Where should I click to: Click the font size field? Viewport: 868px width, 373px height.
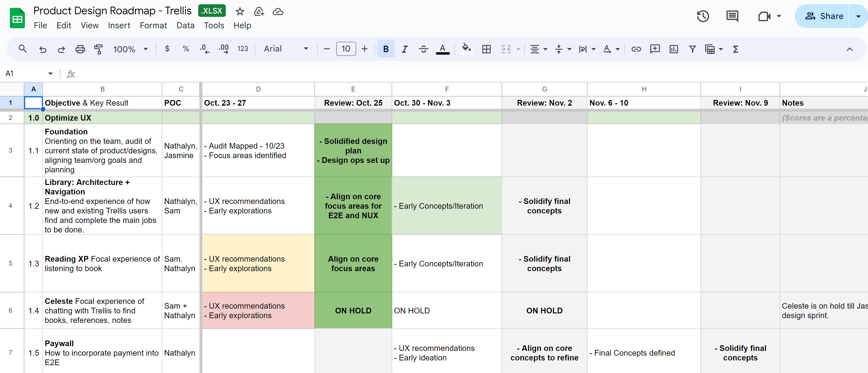[x=346, y=49]
